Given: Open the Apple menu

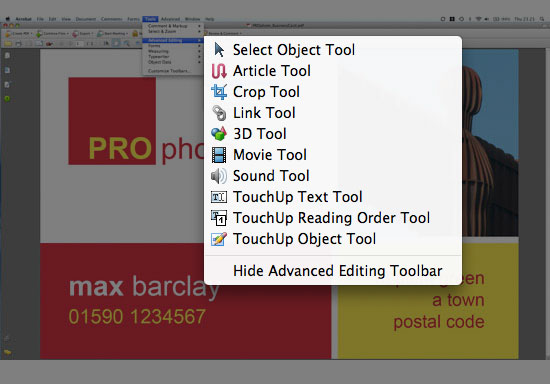Looking at the screenshot, I should point(8,19).
